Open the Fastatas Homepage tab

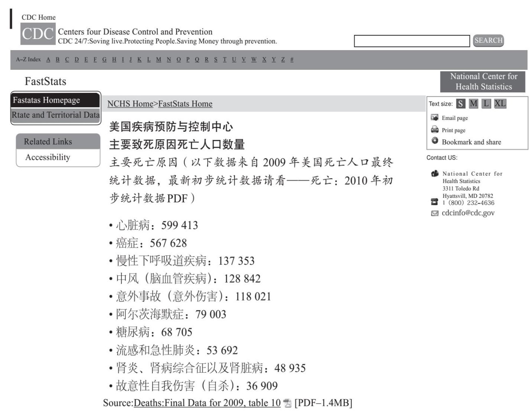click(55, 100)
